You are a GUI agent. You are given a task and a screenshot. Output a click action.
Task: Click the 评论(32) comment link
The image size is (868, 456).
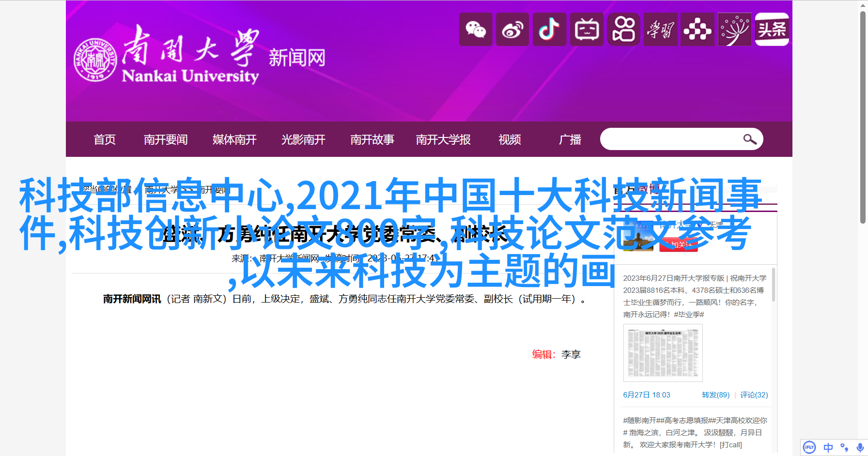pos(754,395)
